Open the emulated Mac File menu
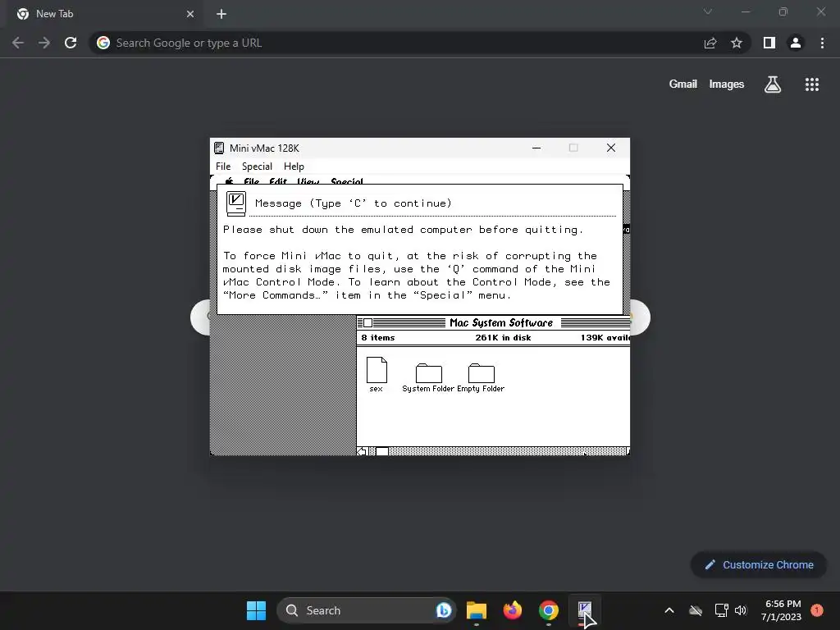Image resolution: width=840 pixels, height=630 pixels. tap(251, 181)
